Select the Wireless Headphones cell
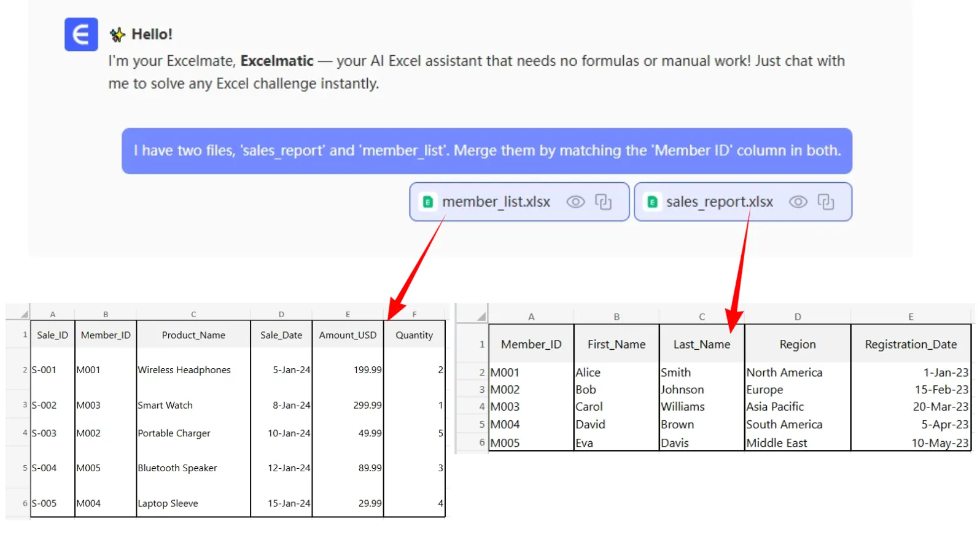980x540 pixels. point(184,370)
